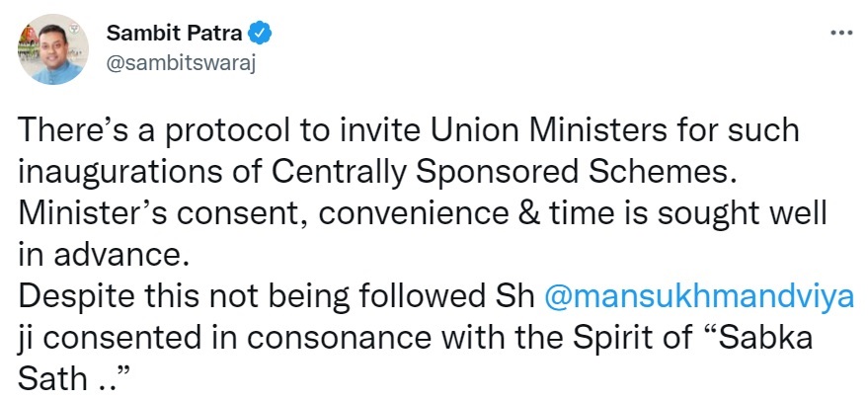Click the blue verified badge icon
Screen dimensions: 868x402
tap(261, 35)
